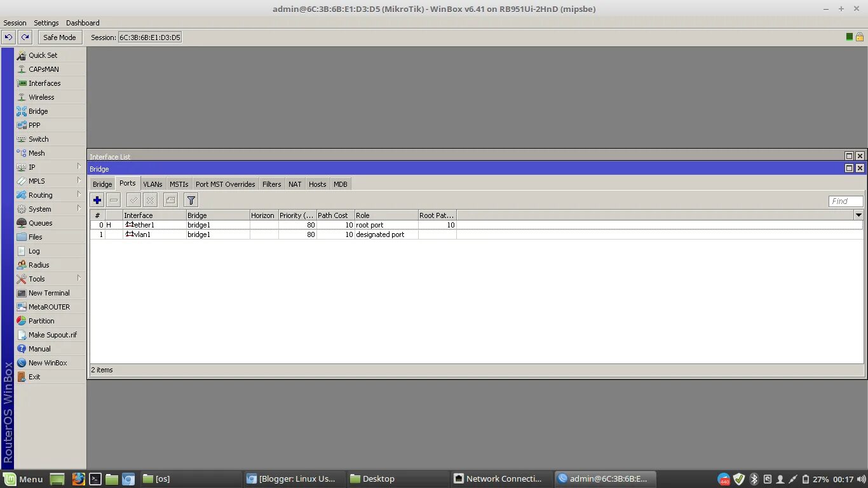The image size is (868, 488).
Task: Click Exit in the sidebar
Action: (x=50, y=377)
